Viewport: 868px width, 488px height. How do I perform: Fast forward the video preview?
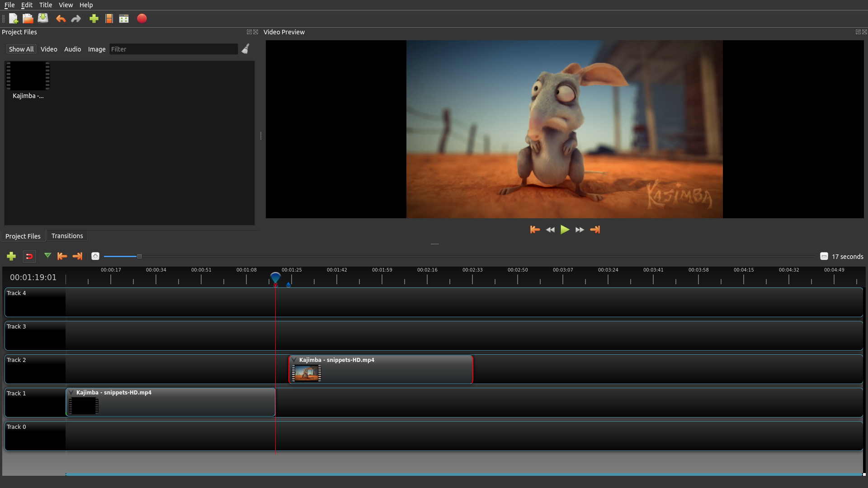coord(580,230)
